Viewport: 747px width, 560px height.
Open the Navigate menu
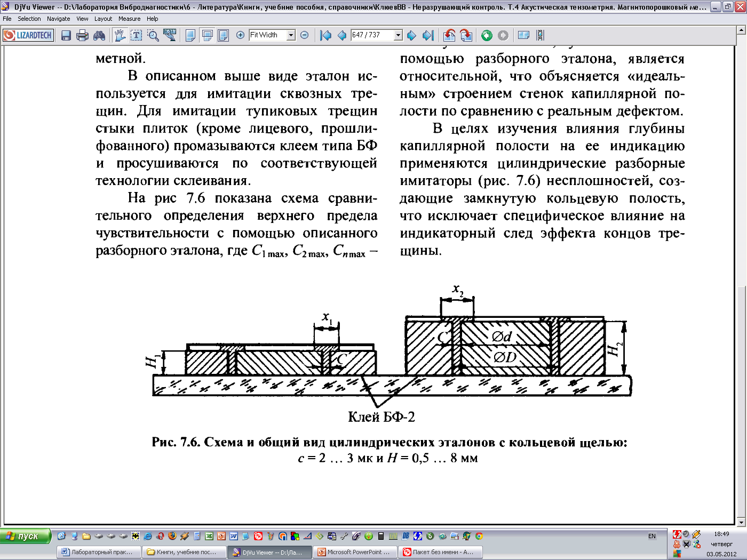pyautogui.click(x=58, y=19)
